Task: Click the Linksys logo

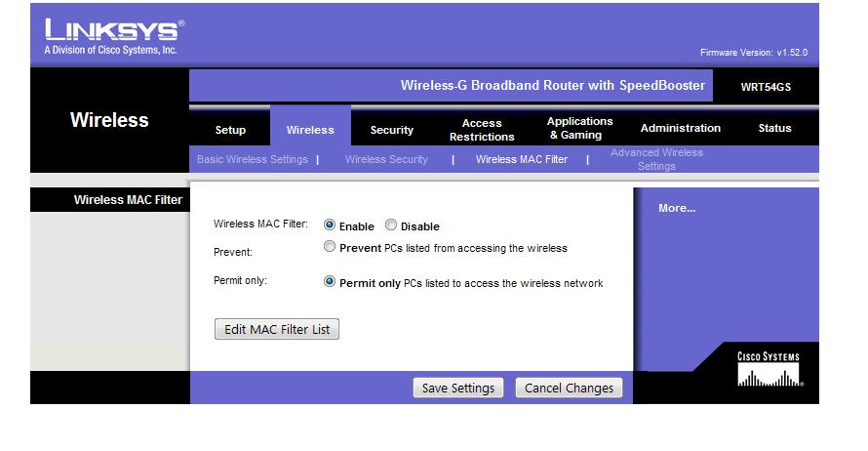Action: click(107, 35)
